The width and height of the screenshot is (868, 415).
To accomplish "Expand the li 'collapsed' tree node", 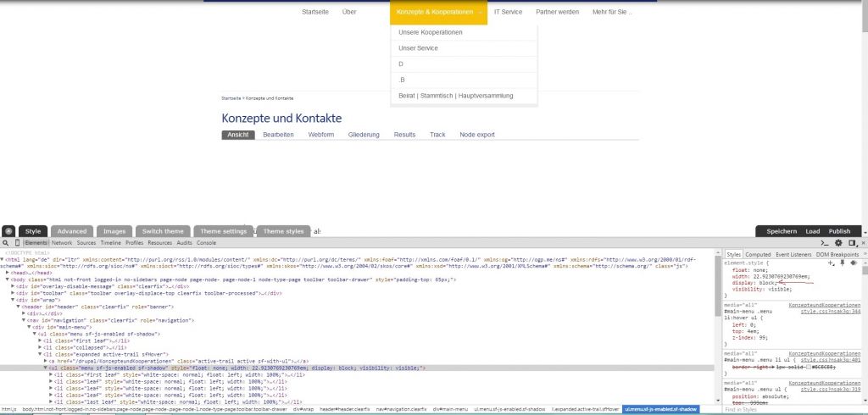I will coord(39,348).
